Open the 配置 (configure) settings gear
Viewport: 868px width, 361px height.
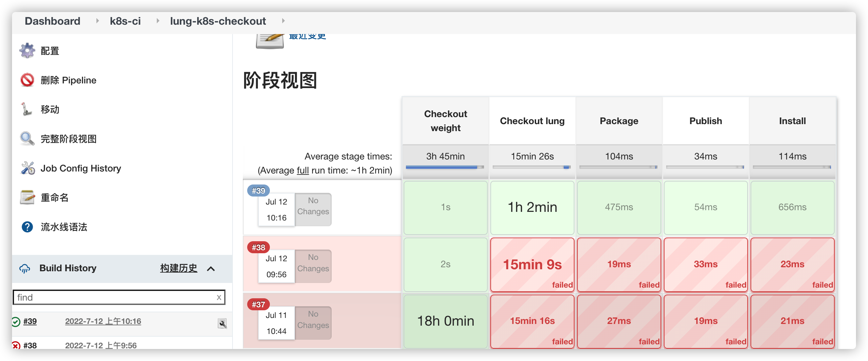point(27,50)
